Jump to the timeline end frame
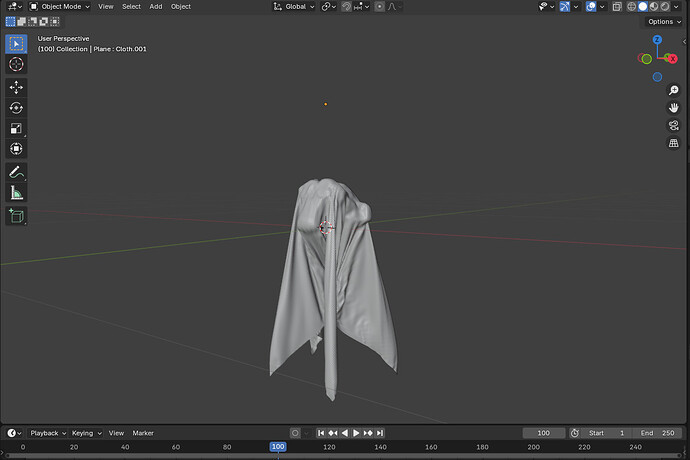 point(380,433)
